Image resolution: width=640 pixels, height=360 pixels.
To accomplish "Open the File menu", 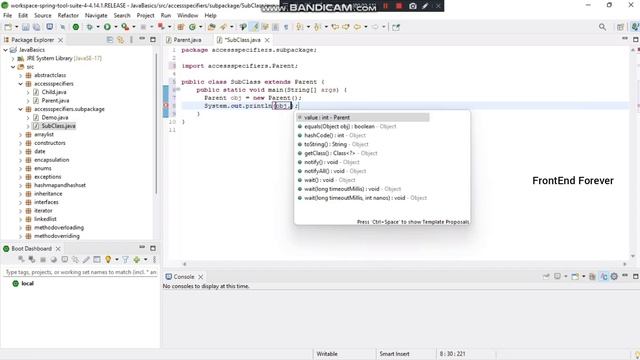I will [x=8, y=16].
